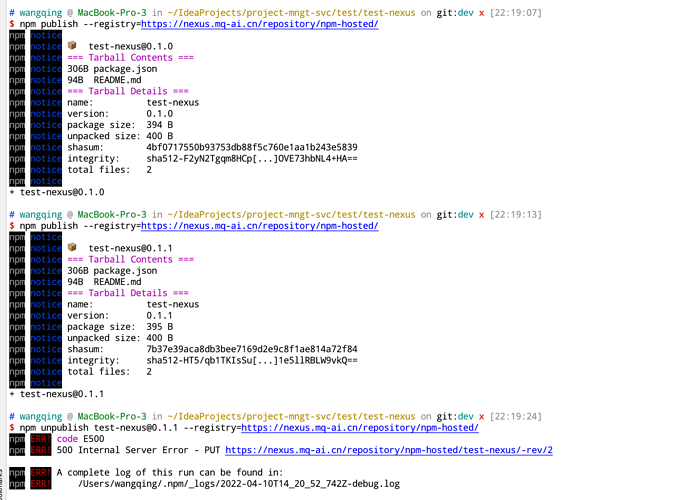Click the 'version: 0.1.0' line

tap(120, 114)
